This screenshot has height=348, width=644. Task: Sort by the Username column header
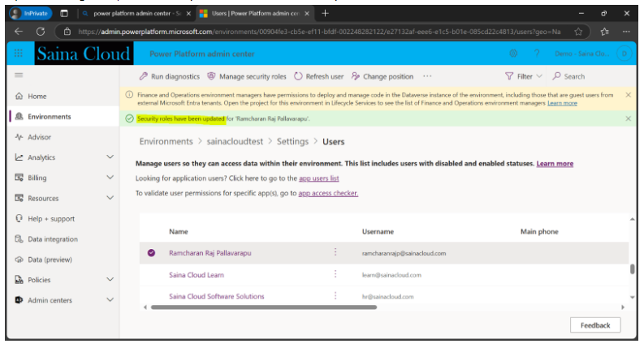[378, 231]
